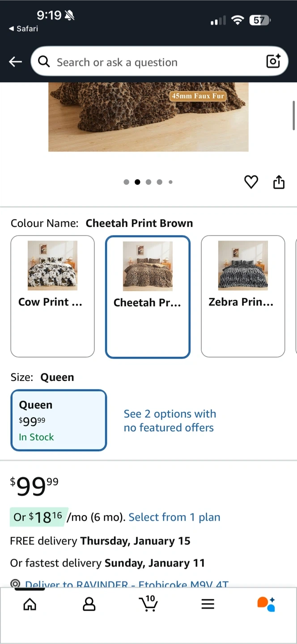
Task: Tap the faux fur product image
Action: 148,117
